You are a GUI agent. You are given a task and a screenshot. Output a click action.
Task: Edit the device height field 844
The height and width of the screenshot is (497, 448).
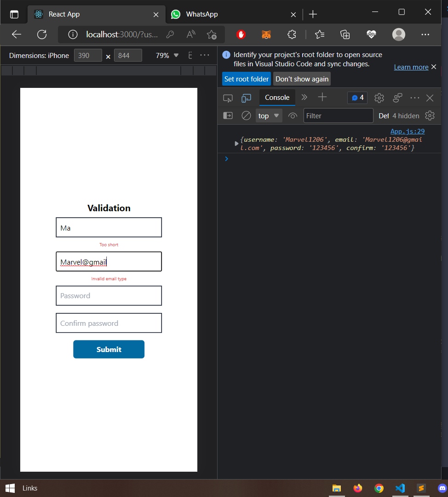point(128,56)
